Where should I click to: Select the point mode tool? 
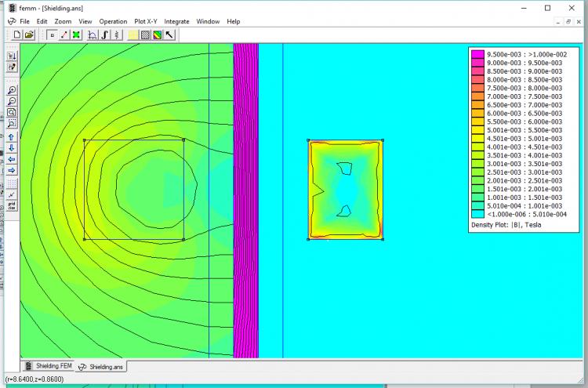(x=52, y=34)
